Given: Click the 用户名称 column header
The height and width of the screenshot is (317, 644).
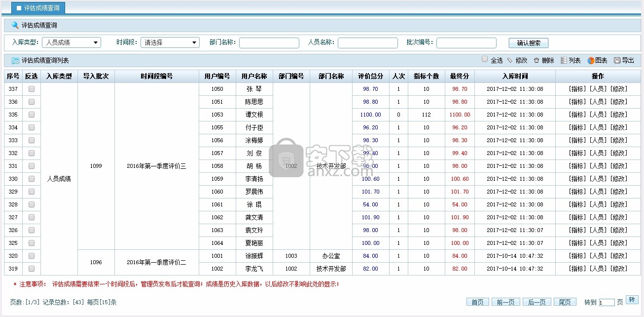Looking at the screenshot, I should [254, 76].
